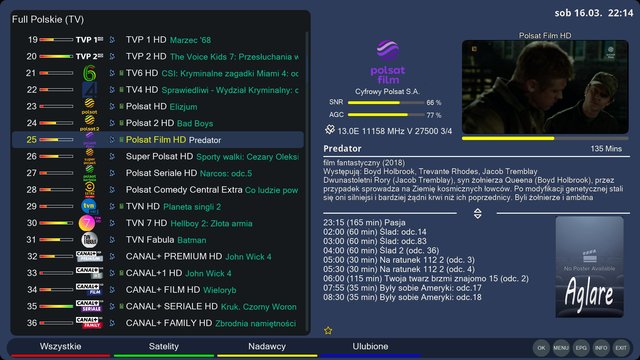Viewport: 640px width, 360px height.
Task: Select channel CANAL+ FILM HD Wieloryb
Action: click(x=158, y=289)
